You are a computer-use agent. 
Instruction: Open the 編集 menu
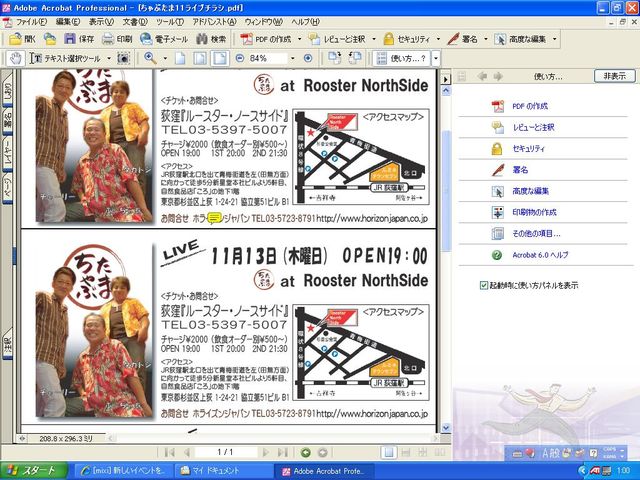click(x=68, y=22)
